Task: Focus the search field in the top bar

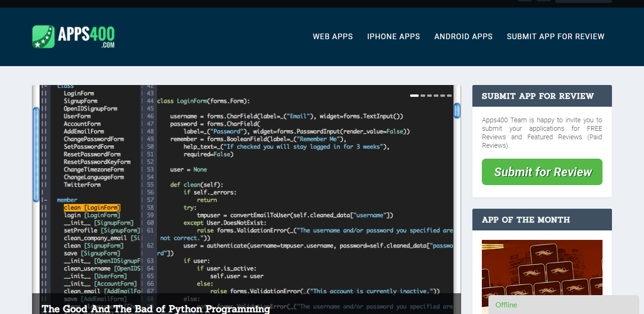Action: 583,1
